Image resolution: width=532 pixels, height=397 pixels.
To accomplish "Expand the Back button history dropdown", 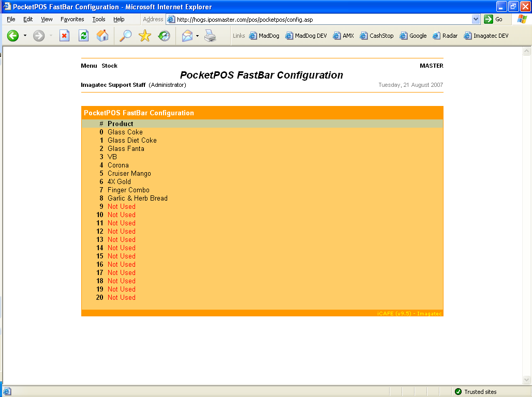I will tap(25, 36).
